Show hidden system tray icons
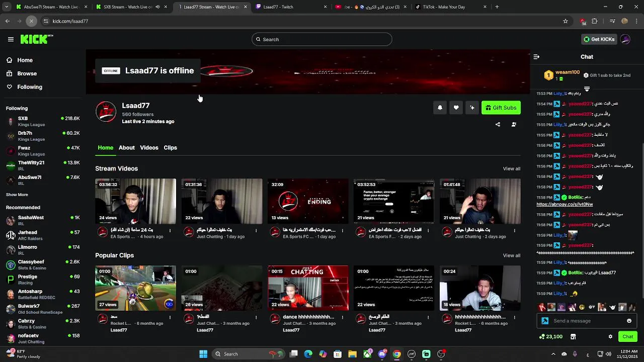Viewport: 644px width, 362px height. coord(553,354)
